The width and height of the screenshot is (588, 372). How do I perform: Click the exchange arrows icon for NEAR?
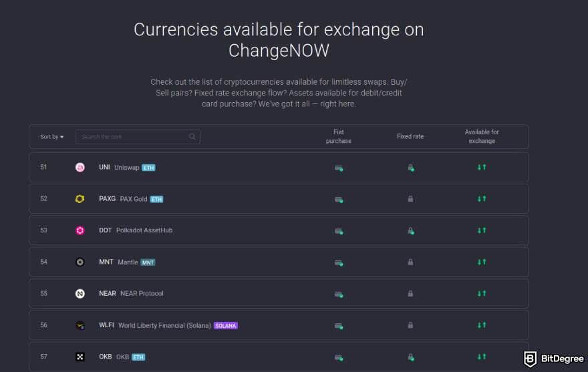(x=482, y=293)
